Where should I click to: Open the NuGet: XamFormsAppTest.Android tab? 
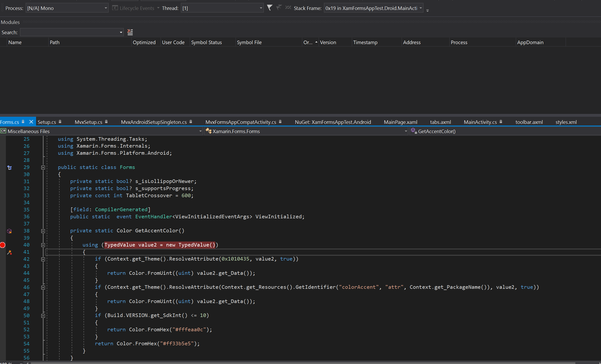click(333, 122)
